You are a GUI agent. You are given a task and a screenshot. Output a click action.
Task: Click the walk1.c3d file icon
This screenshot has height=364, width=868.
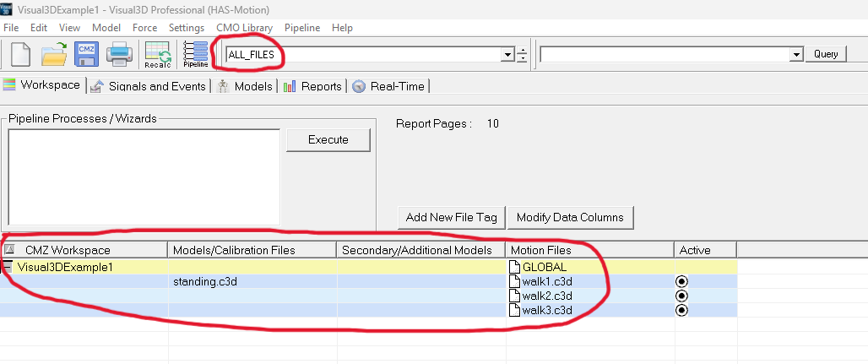pos(515,281)
